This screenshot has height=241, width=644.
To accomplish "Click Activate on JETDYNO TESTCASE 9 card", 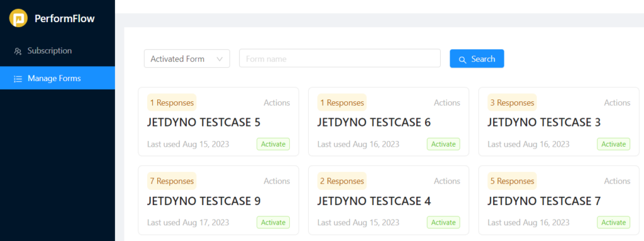I will (274, 223).
